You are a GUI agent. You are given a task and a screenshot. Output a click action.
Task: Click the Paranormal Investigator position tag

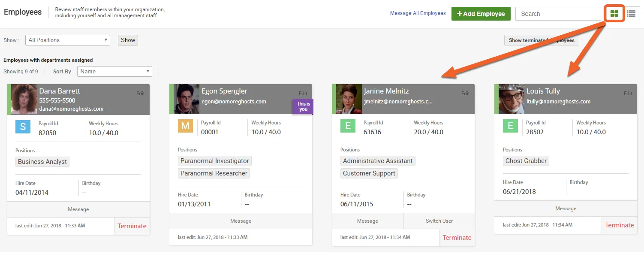(x=215, y=161)
